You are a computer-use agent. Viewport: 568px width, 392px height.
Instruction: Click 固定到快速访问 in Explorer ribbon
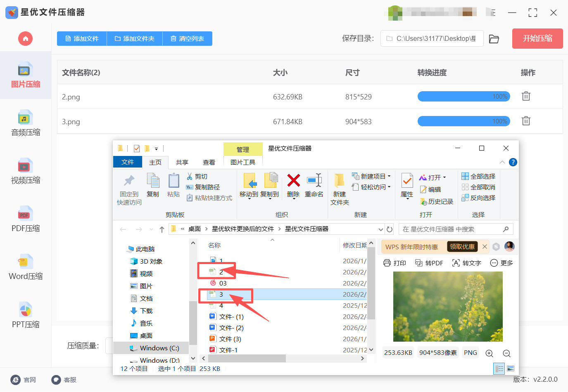[x=129, y=190]
